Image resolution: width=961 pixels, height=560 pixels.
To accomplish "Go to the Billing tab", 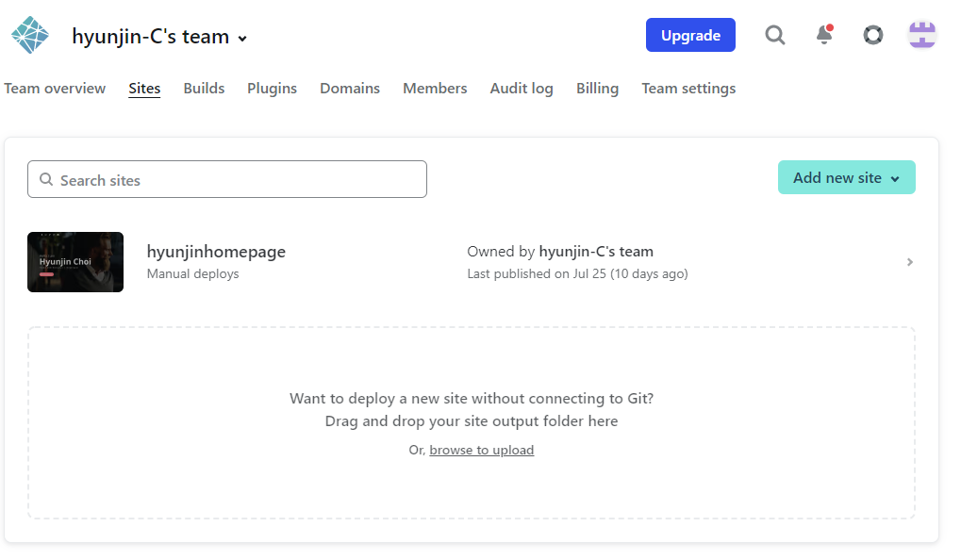I will click(598, 89).
